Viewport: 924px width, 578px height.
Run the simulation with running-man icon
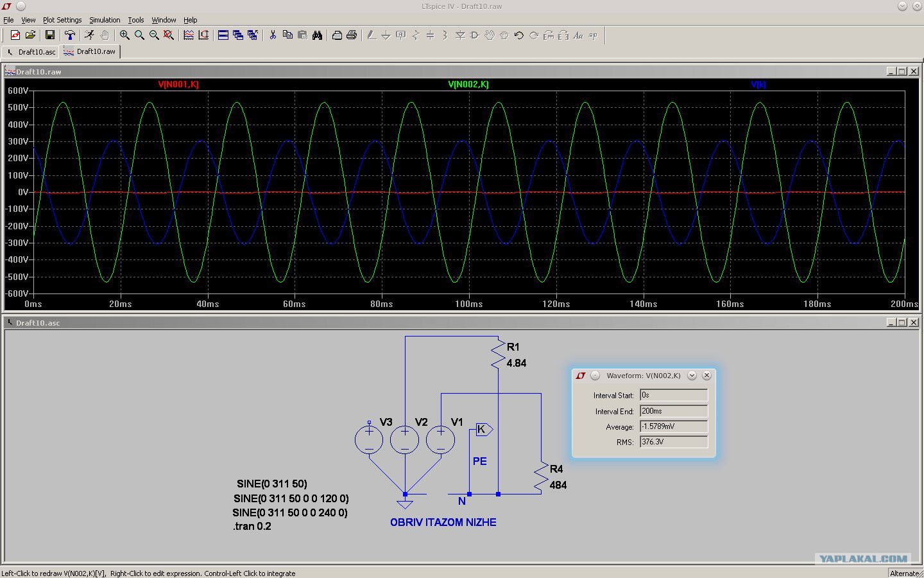point(90,35)
